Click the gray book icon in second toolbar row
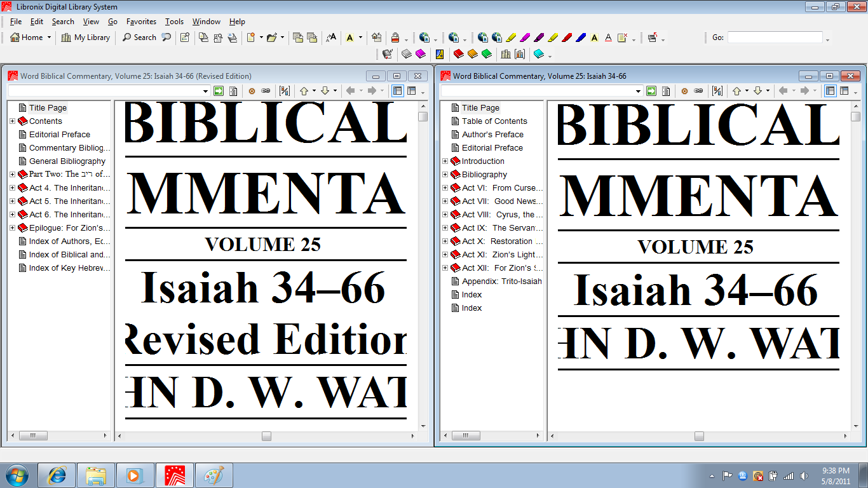Image resolution: width=868 pixels, height=488 pixels. point(407,54)
